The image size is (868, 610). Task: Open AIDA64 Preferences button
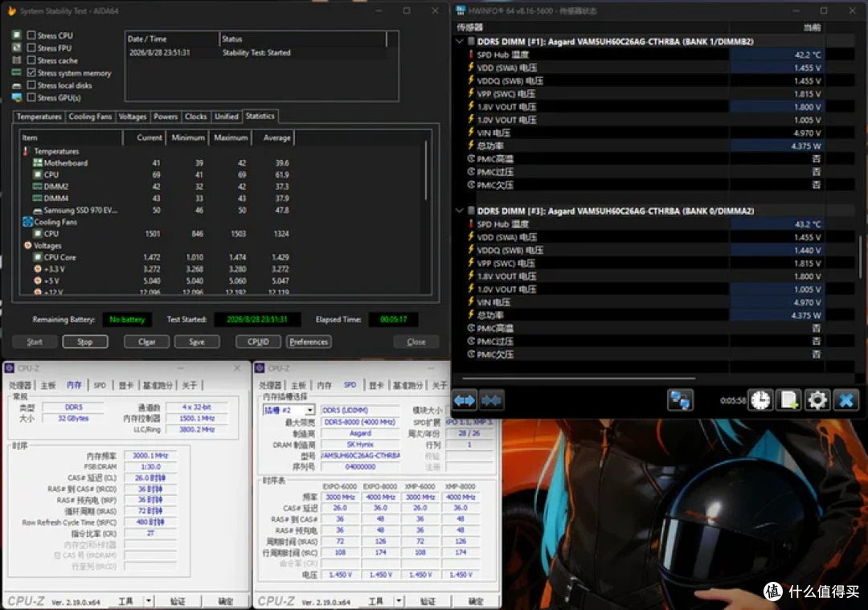pos(309,342)
